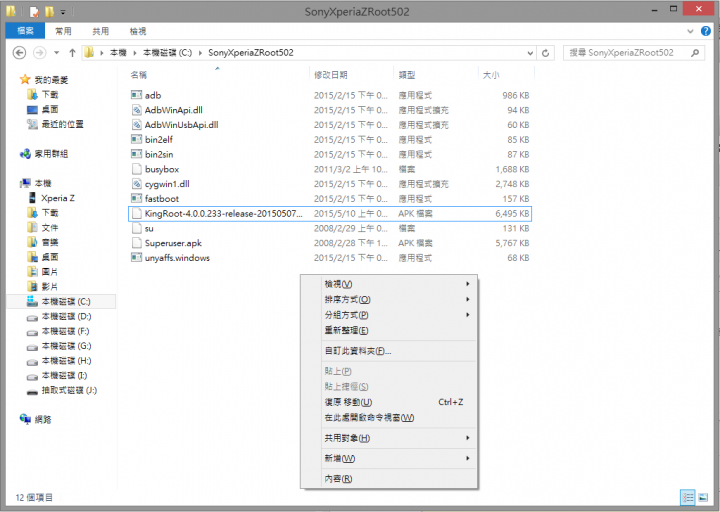Expand 分組方式(P) group by submenu
720x512 pixels.
pos(389,315)
